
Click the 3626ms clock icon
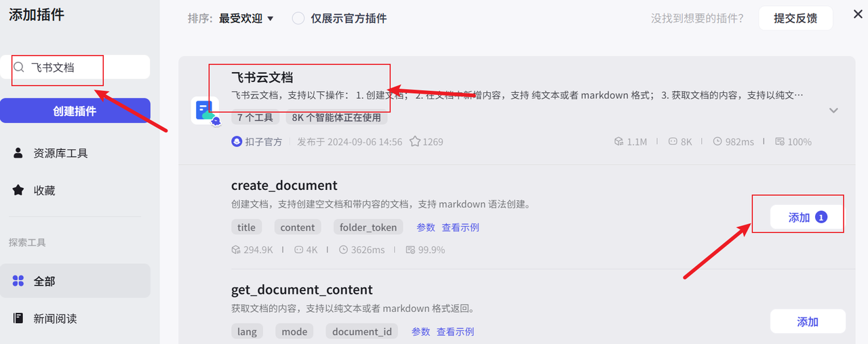[343, 250]
